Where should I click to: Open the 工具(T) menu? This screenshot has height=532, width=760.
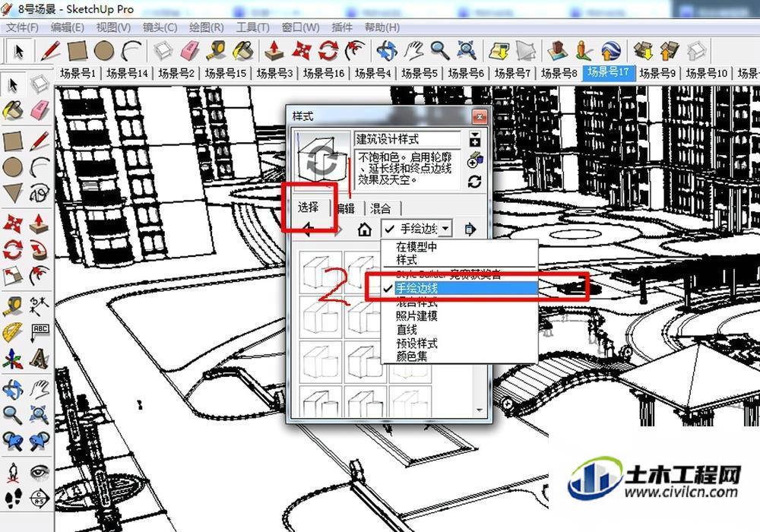(x=252, y=27)
